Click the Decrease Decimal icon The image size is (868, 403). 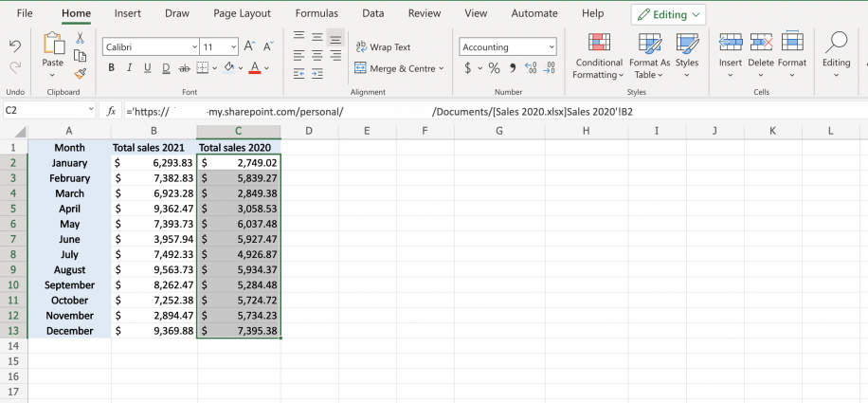550,68
